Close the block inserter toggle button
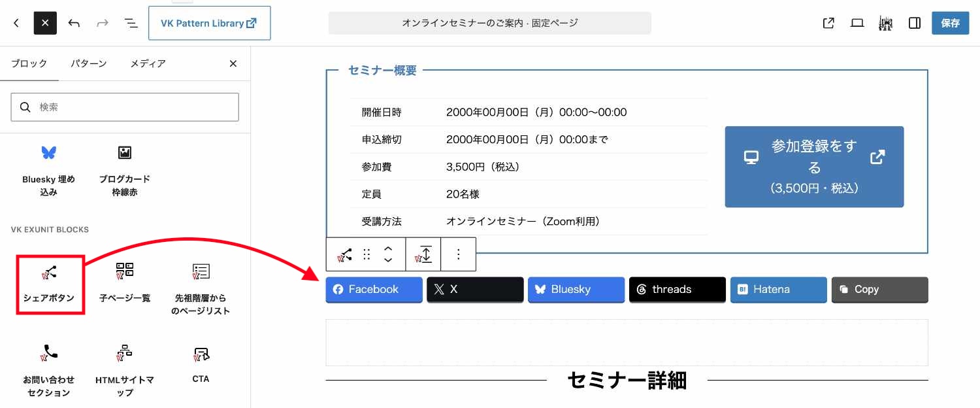Viewport: 980px width, 408px height. click(x=45, y=23)
